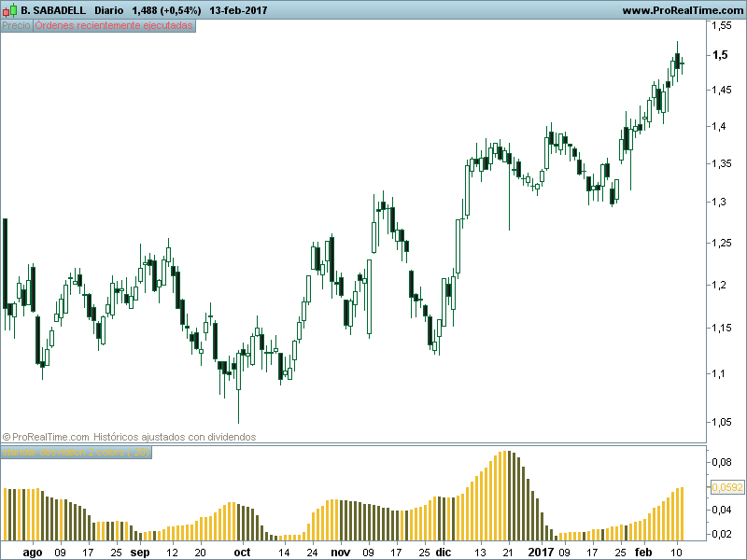Click the tallest standard deviation bar at 21 December
The image size is (747, 560).
point(509,496)
